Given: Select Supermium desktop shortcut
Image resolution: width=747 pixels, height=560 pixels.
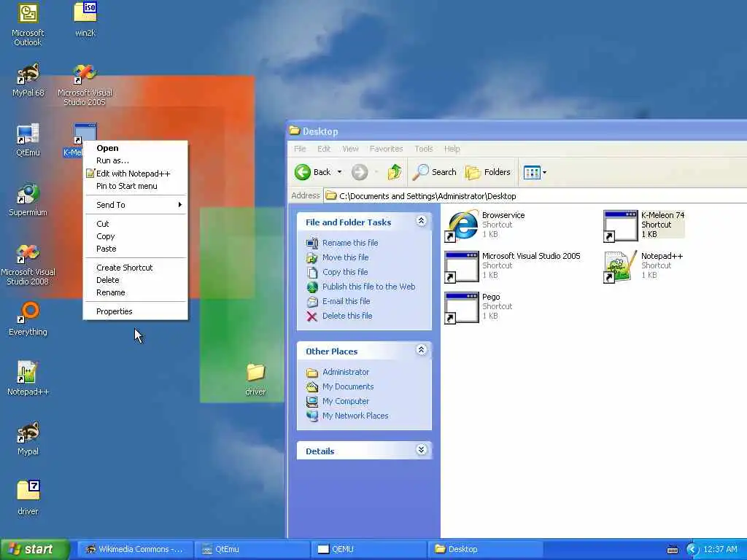Looking at the screenshot, I should (x=28, y=200).
